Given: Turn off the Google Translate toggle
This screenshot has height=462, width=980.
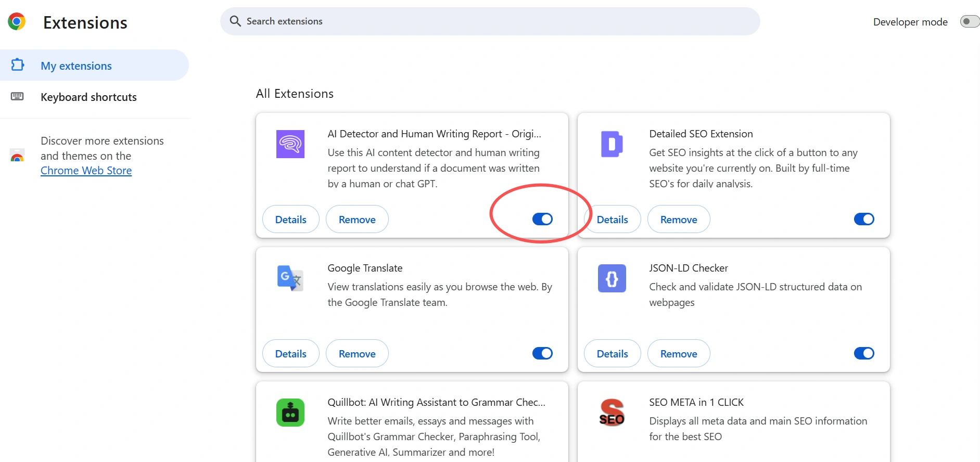Looking at the screenshot, I should click(x=542, y=353).
